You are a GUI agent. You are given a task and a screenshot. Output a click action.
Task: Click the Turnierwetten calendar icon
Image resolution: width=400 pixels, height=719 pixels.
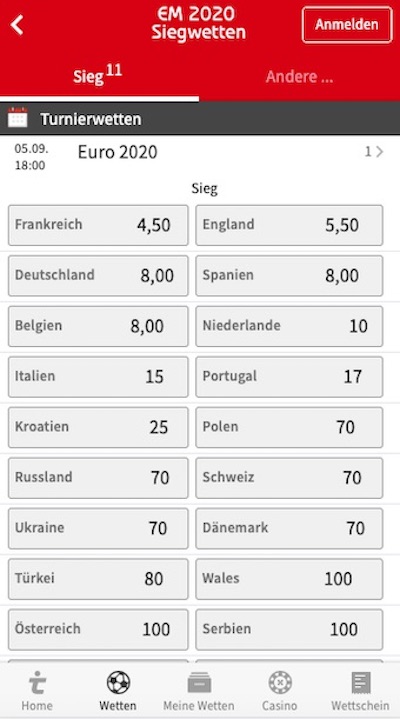[17, 118]
